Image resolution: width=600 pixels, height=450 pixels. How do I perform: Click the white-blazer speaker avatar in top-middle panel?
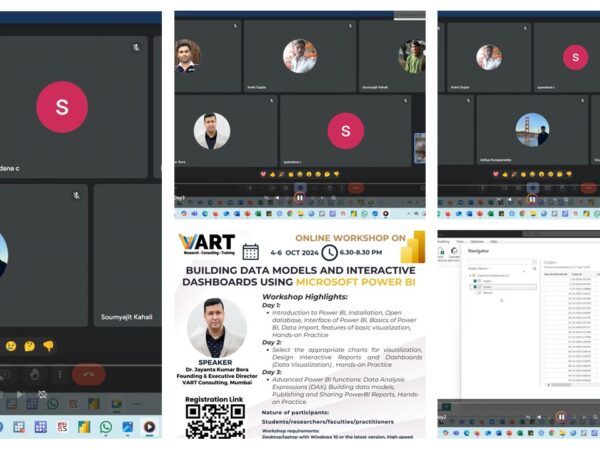point(212,131)
